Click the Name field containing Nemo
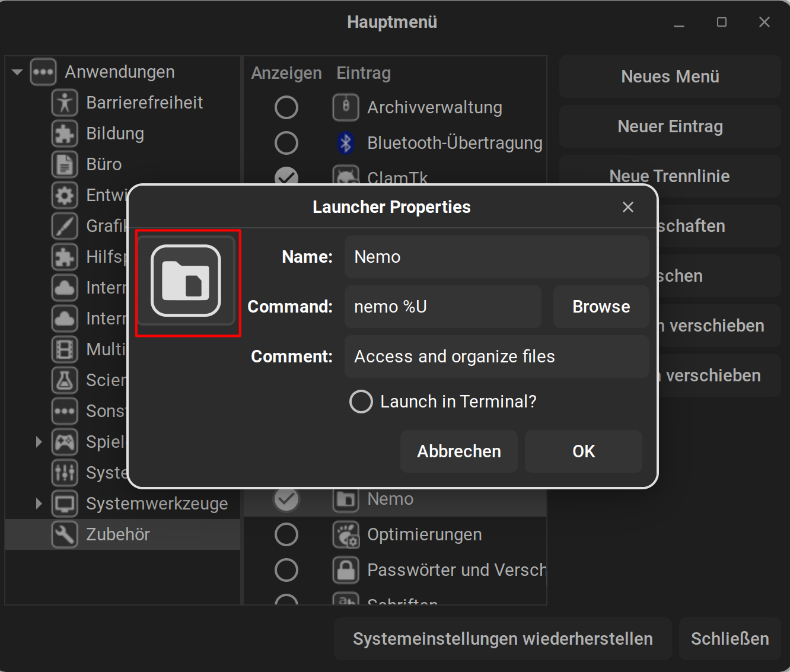This screenshot has width=790, height=672. click(497, 257)
